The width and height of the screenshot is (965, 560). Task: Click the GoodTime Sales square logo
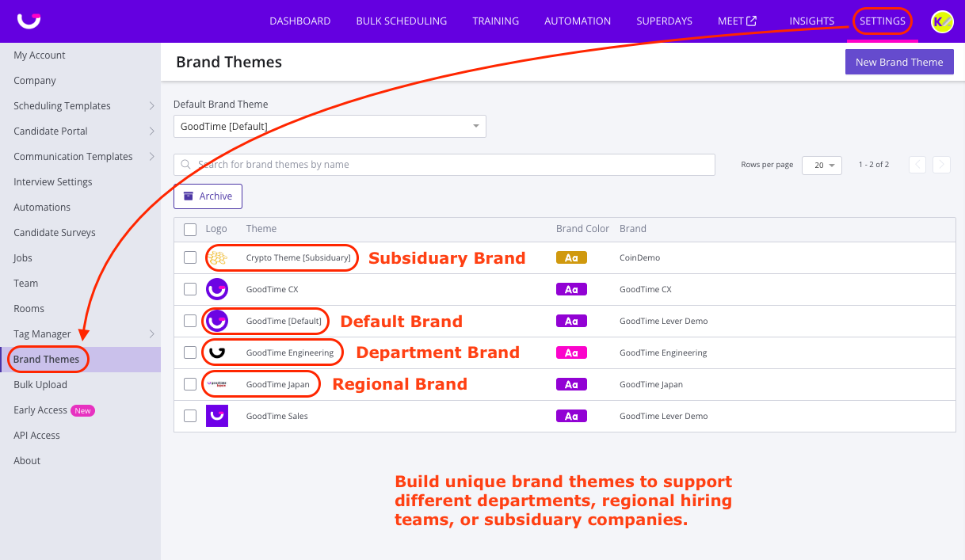217,416
